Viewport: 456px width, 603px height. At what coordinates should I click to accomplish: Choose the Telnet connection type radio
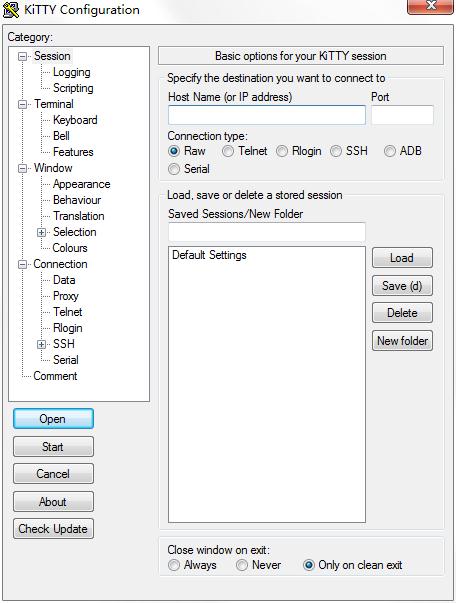(x=228, y=151)
